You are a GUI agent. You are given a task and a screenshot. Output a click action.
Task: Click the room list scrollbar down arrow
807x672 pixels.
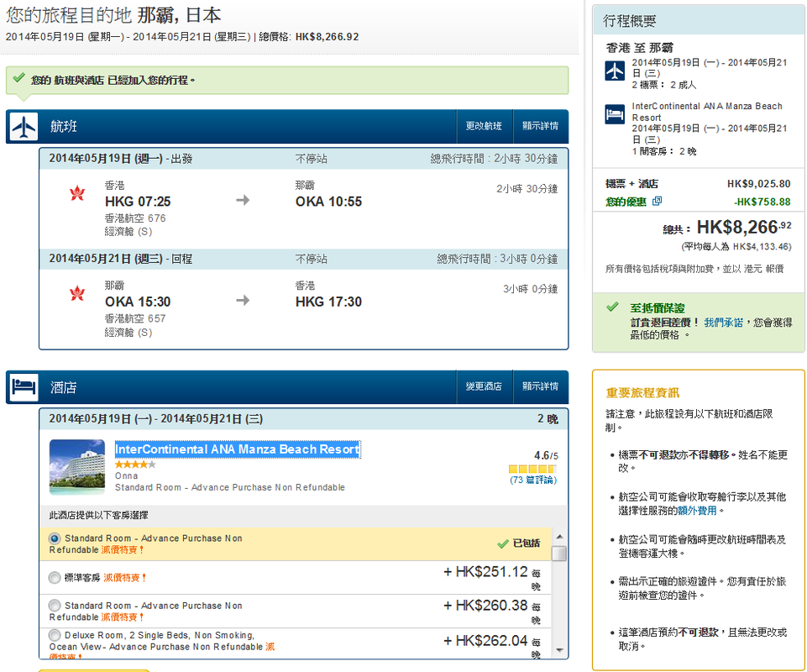[x=558, y=650]
